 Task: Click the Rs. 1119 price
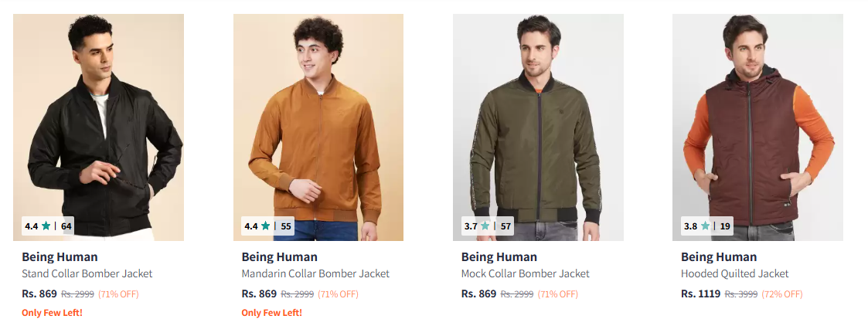click(x=700, y=294)
